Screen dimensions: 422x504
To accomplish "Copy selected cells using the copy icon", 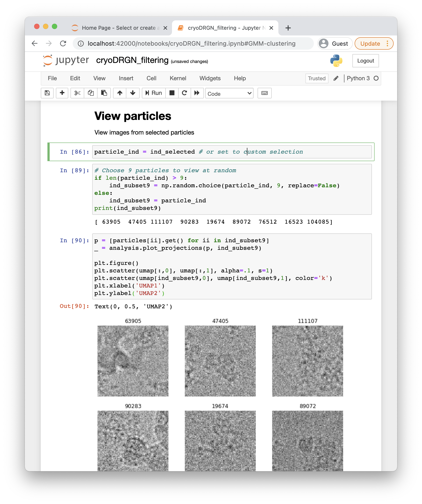I will (90, 93).
